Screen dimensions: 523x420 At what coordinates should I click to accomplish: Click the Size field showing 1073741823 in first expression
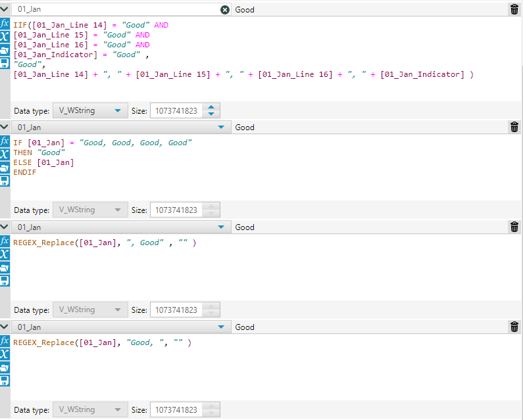(176, 110)
